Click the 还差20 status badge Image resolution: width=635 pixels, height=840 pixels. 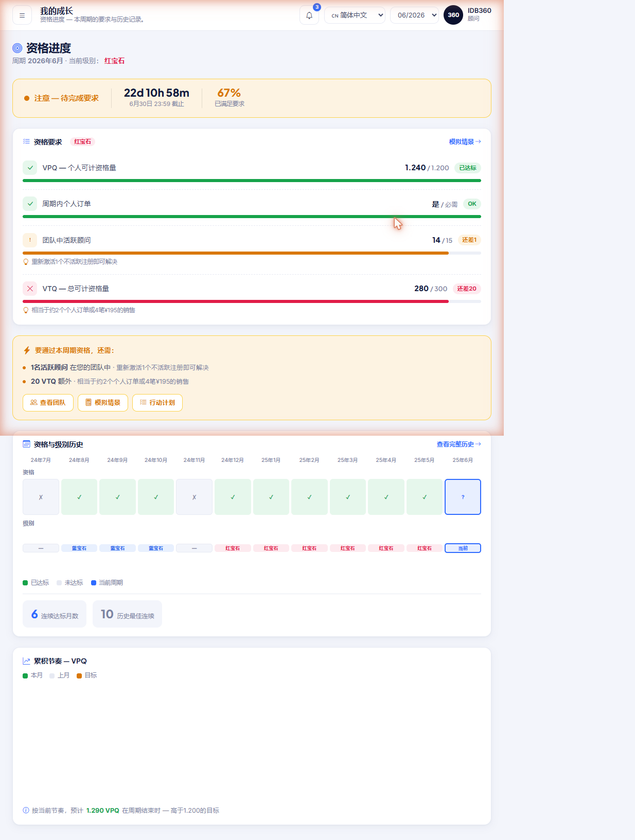pos(467,289)
